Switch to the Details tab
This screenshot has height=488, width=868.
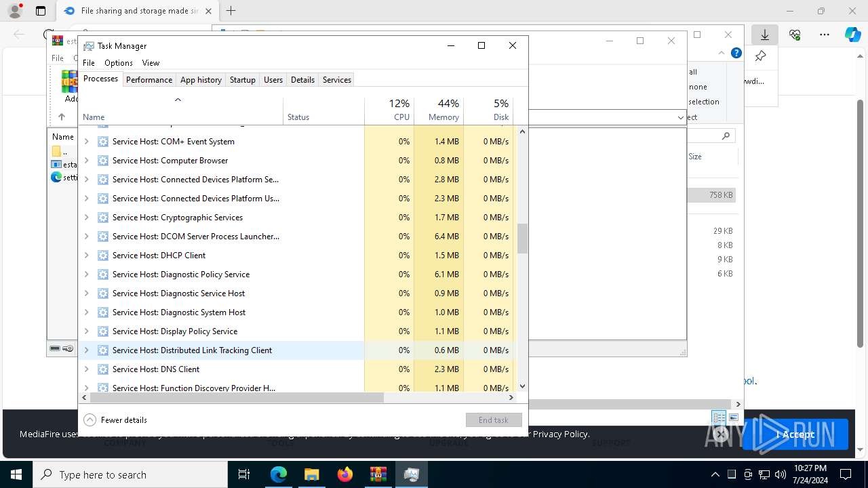pos(302,79)
